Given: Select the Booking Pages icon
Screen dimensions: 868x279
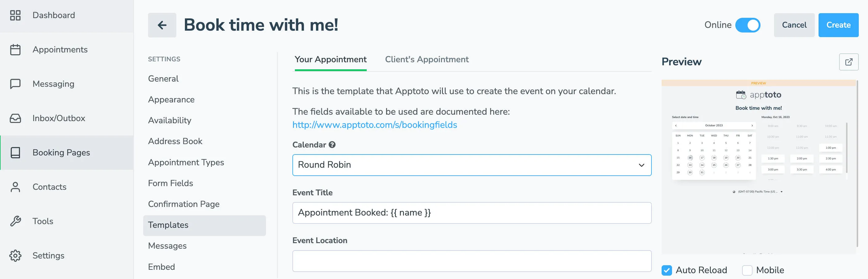Looking at the screenshot, I should pos(15,152).
